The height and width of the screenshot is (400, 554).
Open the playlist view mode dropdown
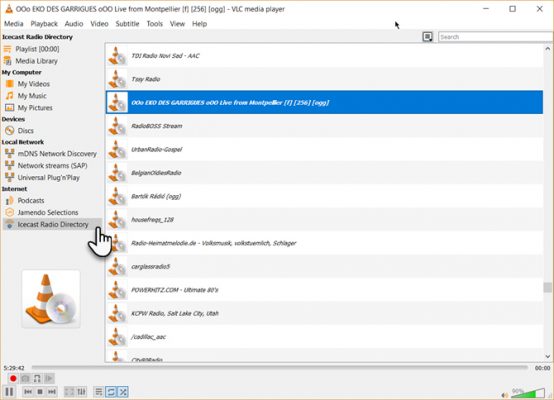click(428, 37)
